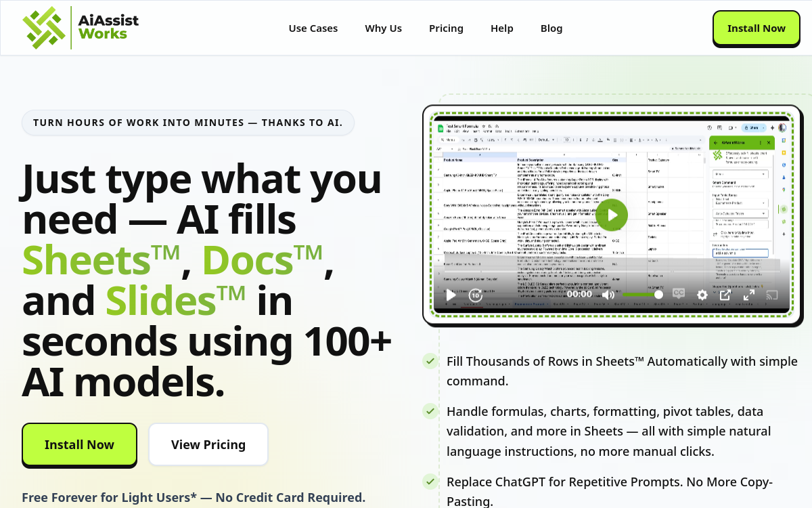The image size is (812, 508).
Task: Click the hero Install Now button below the headline
Action: [79, 445]
